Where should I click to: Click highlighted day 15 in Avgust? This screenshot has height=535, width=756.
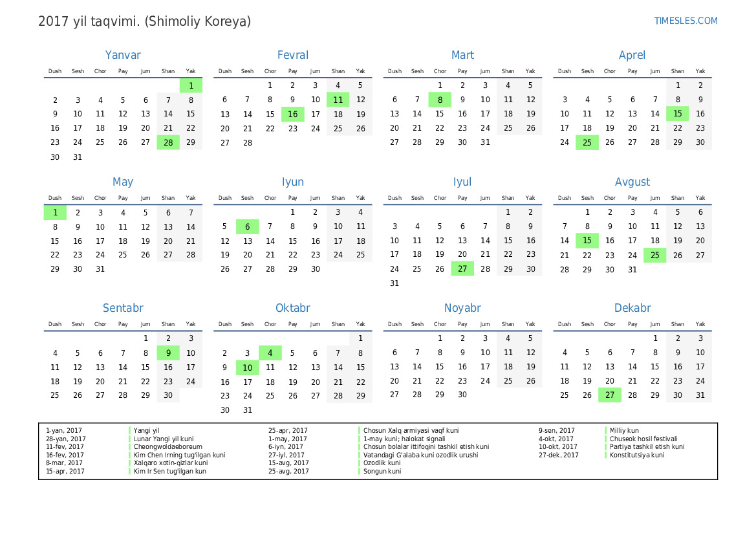pyautogui.click(x=587, y=241)
